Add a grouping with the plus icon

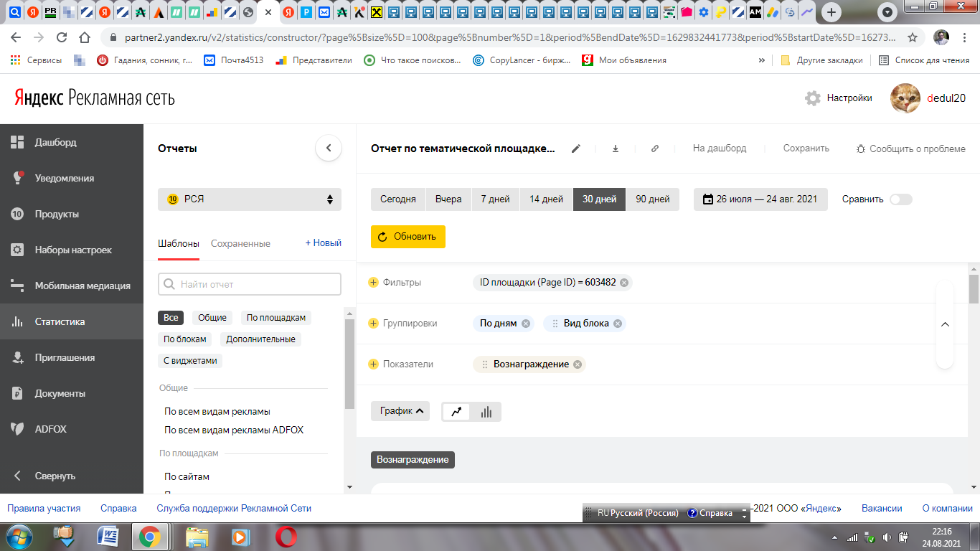pos(373,324)
